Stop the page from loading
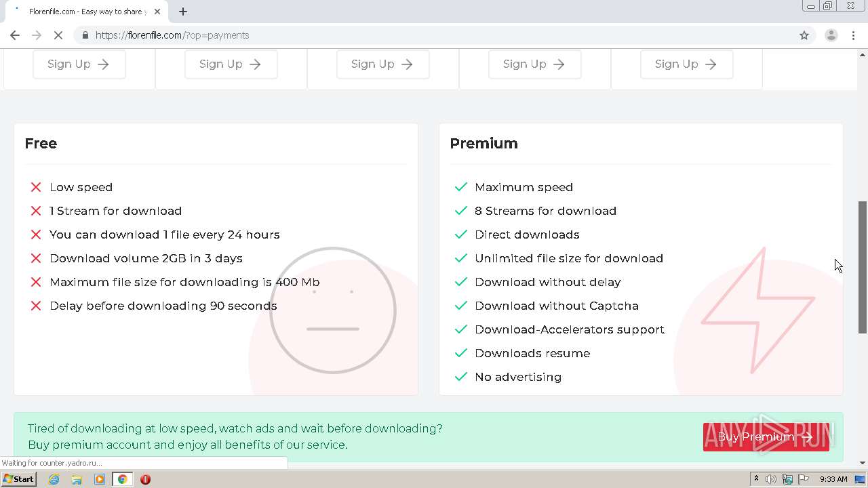 coord(58,35)
